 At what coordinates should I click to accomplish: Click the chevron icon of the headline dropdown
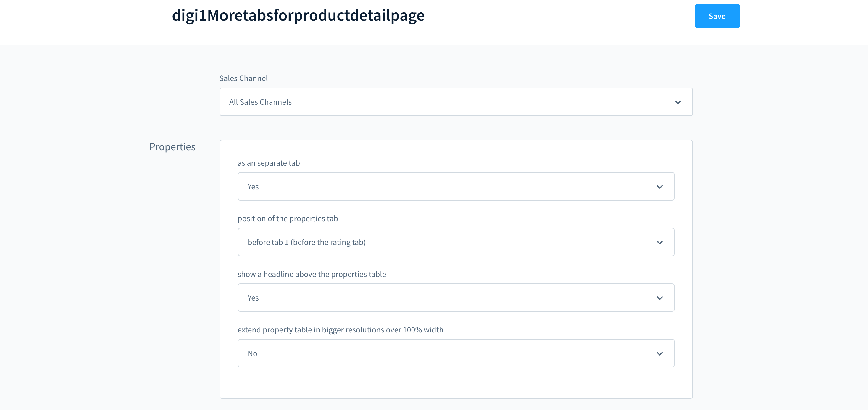tap(659, 298)
